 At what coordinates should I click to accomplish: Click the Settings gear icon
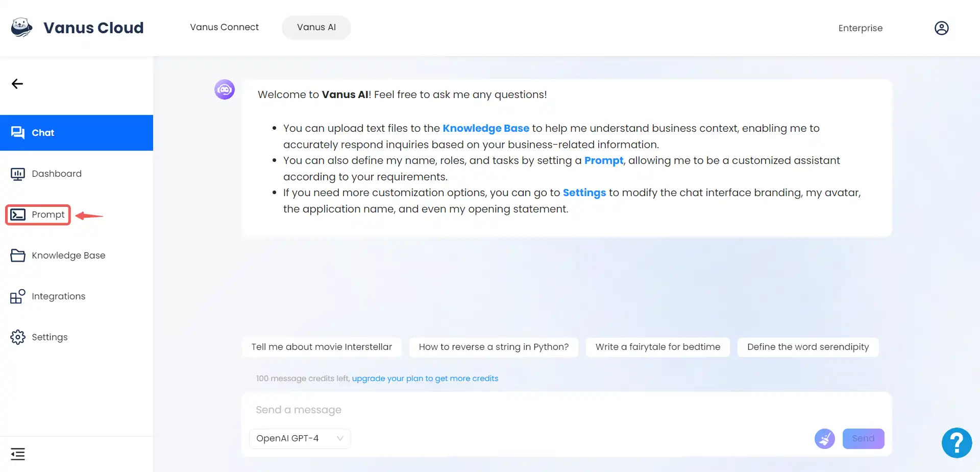tap(18, 337)
